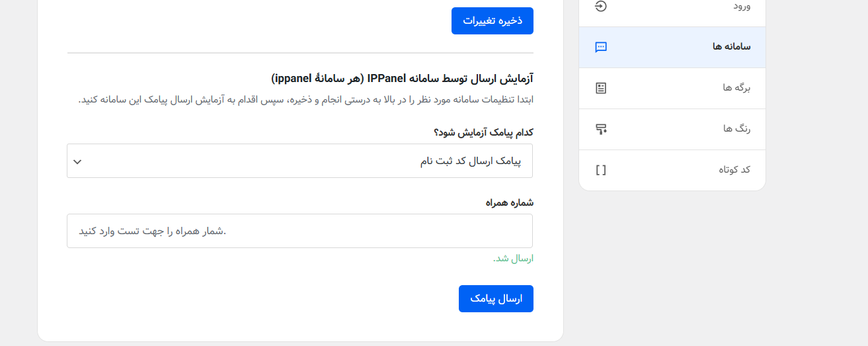Click the ارسال پیامک button
Screen dimensions: 868x346
coord(496,299)
